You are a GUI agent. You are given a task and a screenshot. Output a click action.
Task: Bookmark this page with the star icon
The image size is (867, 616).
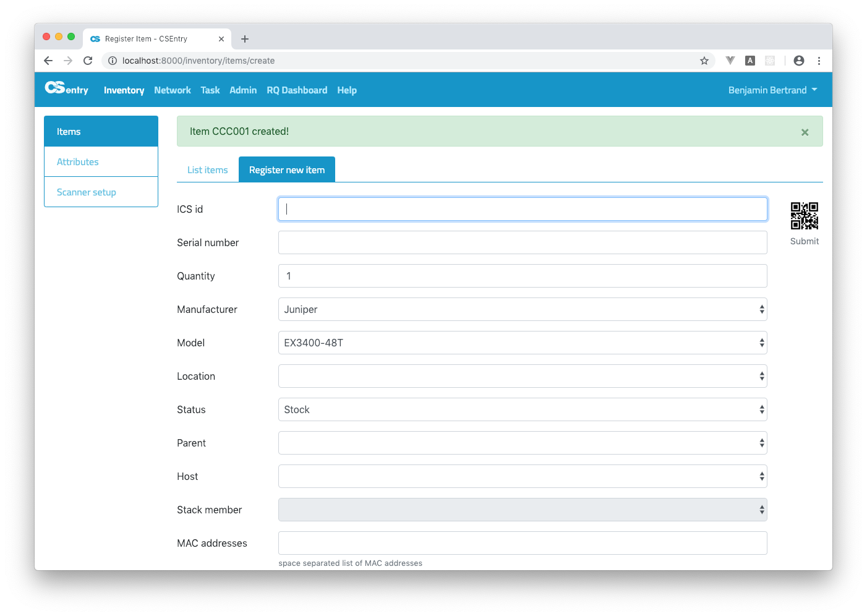pos(704,61)
